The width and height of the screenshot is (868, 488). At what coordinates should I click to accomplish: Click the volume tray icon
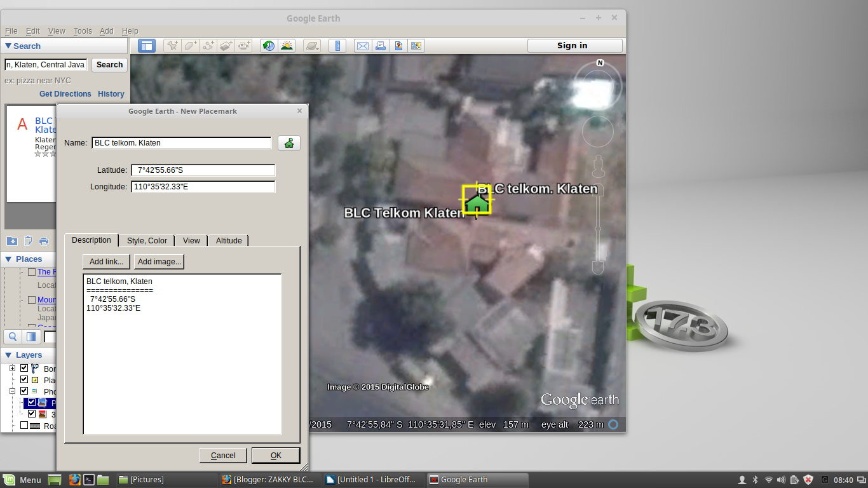click(781, 480)
